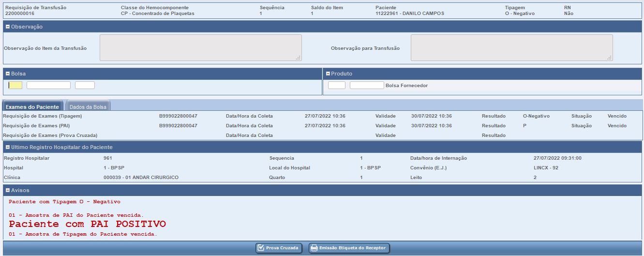
Task: Click the Produto field beside Bolsa Fornecedor
Action: click(x=366, y=85)
